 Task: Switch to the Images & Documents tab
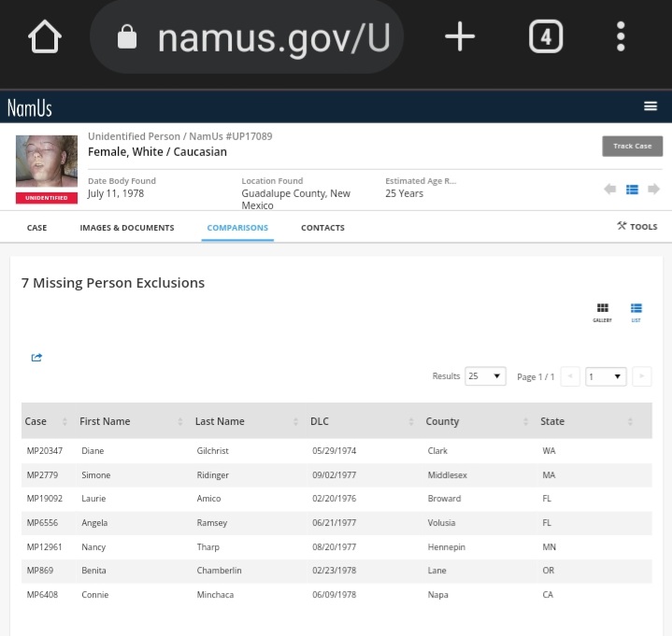click(126, 228)
